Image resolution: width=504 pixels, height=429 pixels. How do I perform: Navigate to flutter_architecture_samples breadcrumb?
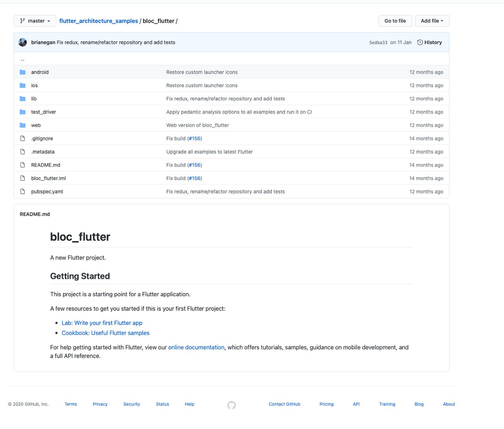98,21
